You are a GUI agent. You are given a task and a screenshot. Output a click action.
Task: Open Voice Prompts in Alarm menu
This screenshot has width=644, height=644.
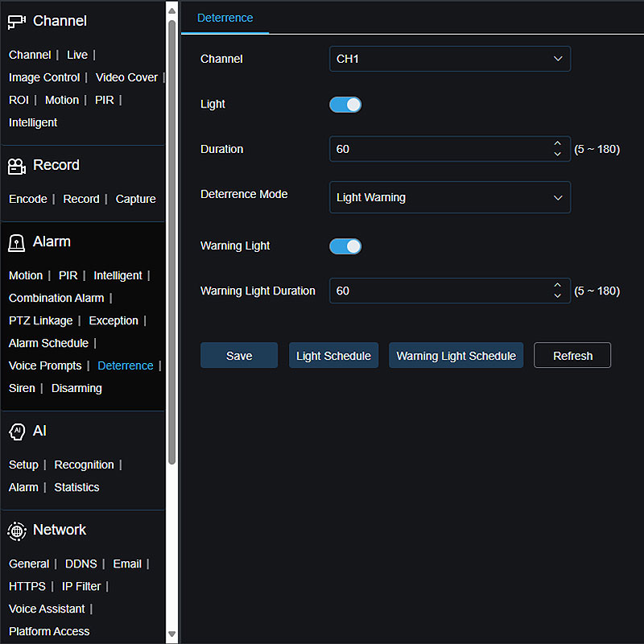pyautogui.click(x=45, y=365)
